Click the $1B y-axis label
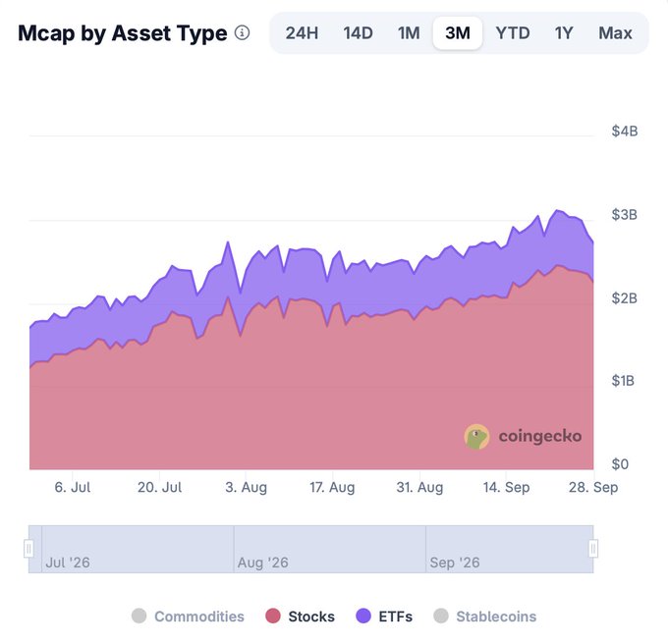Image resolution: width=668 pixels, height=644 pixels. [x=623, y=381]
